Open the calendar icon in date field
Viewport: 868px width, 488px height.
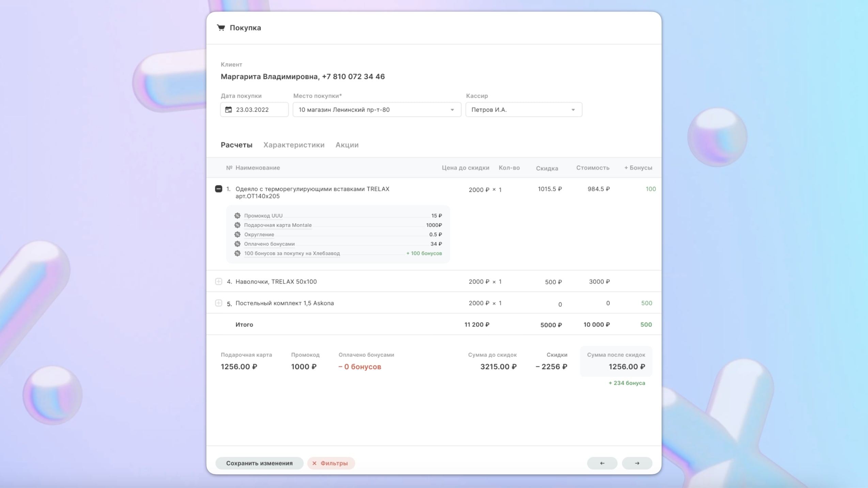click(x=228, y=110)
